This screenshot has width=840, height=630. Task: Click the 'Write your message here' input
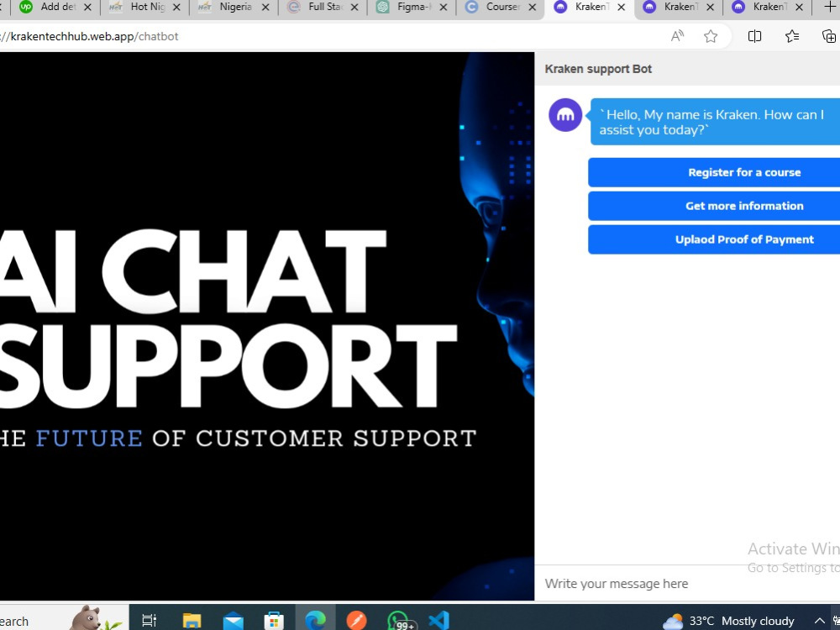(687, 584)
